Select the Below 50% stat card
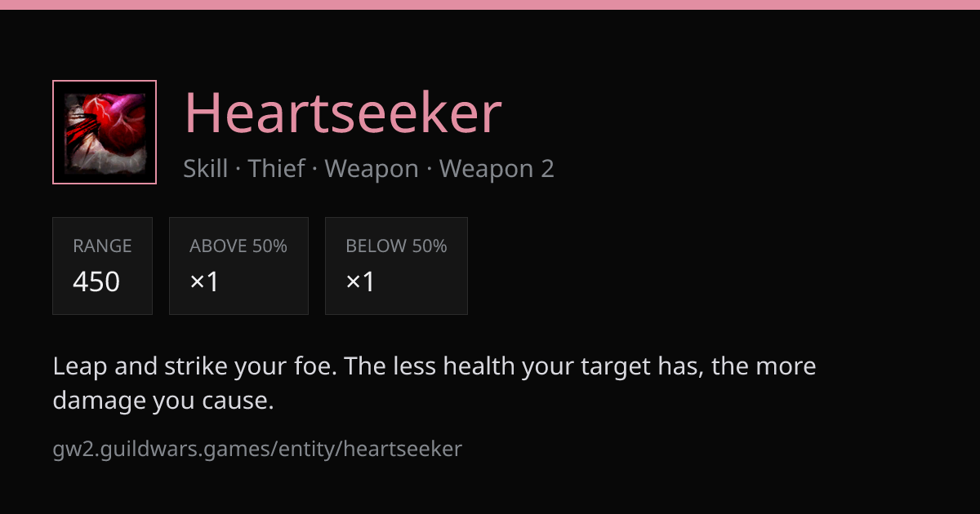 (396, 266)
